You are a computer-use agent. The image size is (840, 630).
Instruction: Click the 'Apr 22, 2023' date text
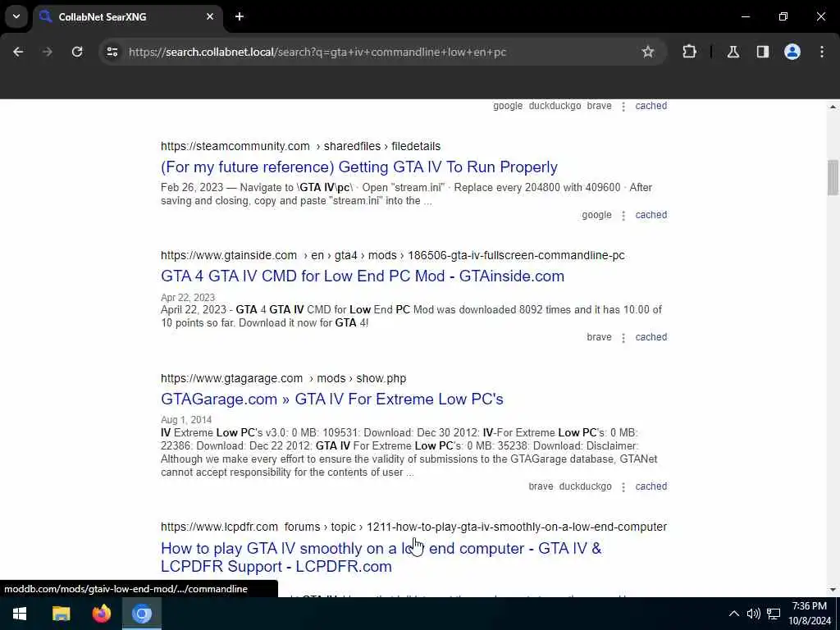point(188,297)
